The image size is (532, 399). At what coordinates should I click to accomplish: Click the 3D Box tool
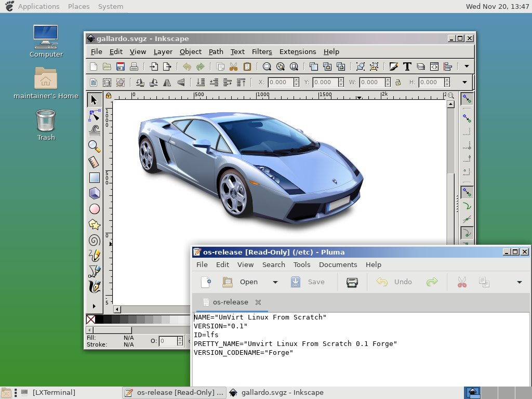click(x=94, y=193)
